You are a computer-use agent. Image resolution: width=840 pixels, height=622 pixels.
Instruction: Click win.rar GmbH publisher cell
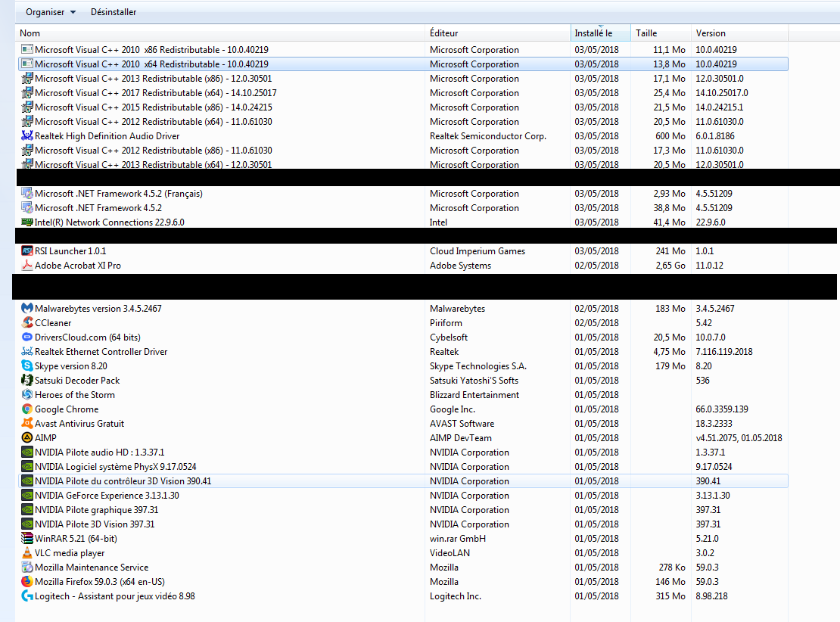458,539
